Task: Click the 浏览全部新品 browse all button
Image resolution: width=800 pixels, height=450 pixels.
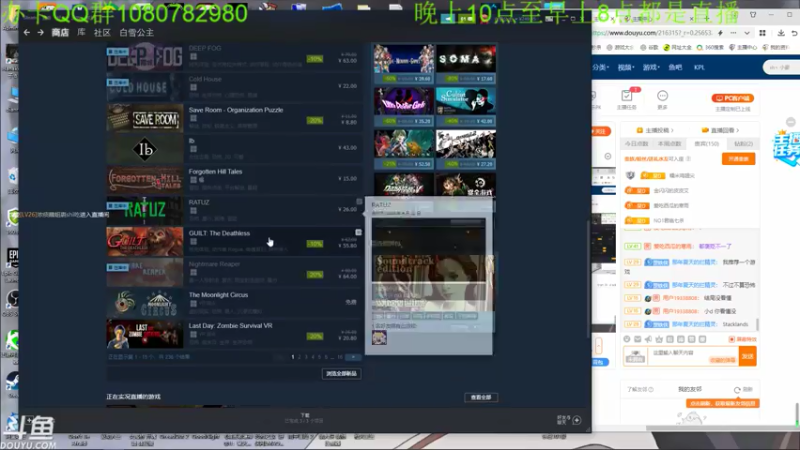Action: pos(341,373)
